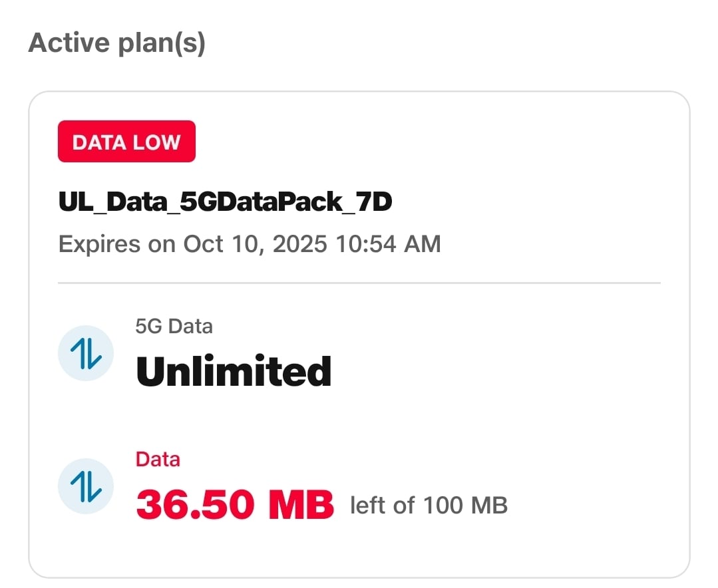This screenshot has height=588, width=718.
Task: Click the red 'Data' small label
Action: (x=158, y=460)
